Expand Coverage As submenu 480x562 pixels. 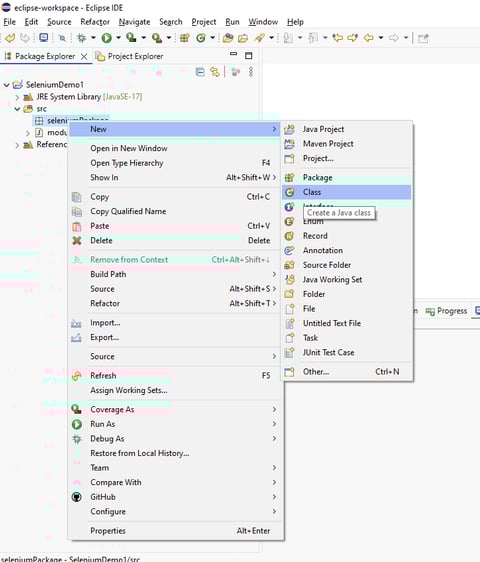click(175, 410)
